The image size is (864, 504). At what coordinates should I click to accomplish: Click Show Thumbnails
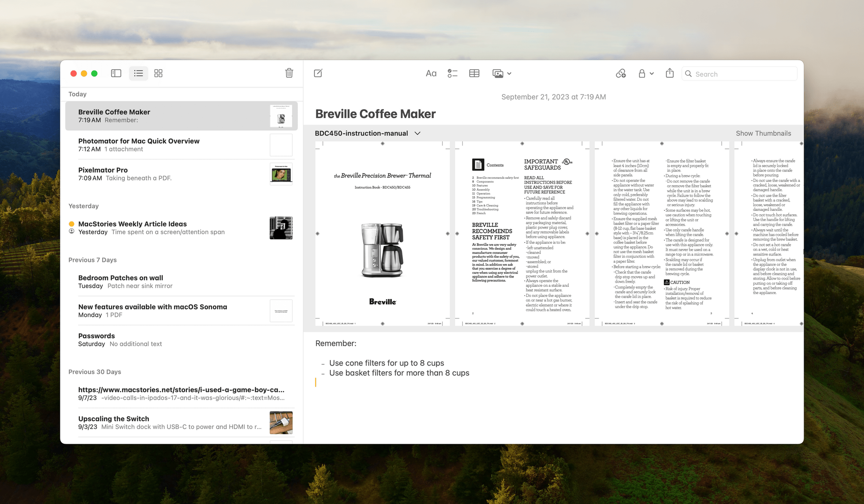[763, 133]
